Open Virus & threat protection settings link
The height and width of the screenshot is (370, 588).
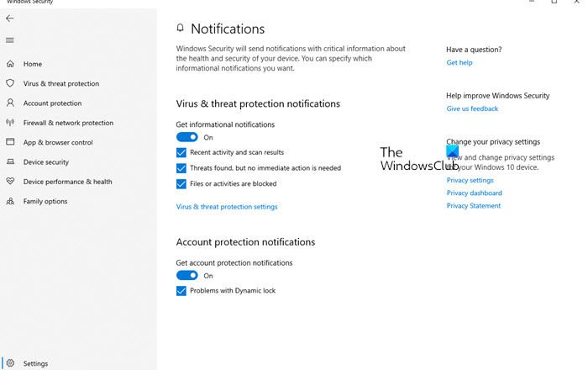pyautogui.click(x=227, y=206)
